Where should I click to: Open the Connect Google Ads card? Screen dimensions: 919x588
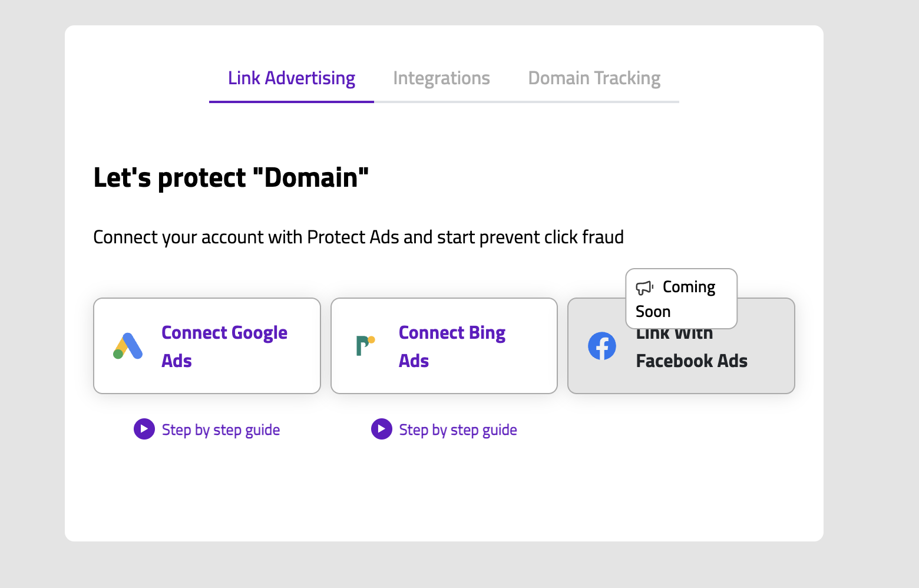click(x=207, y=346)
